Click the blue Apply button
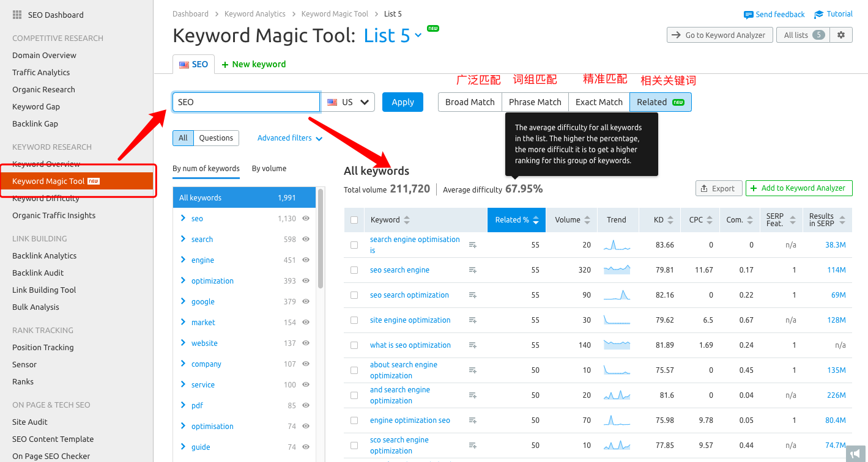The height and width of the screenshot is (462, 868). coord(402,102)
